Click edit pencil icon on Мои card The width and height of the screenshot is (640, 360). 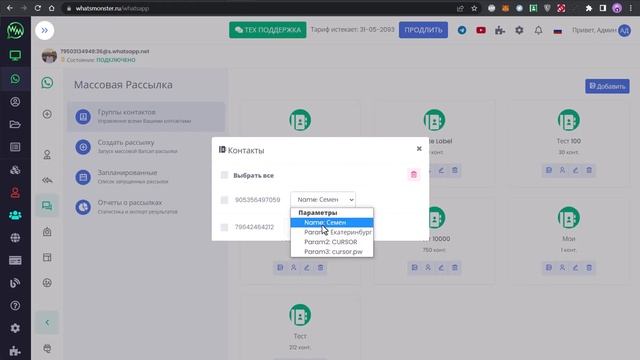[576, 268]
